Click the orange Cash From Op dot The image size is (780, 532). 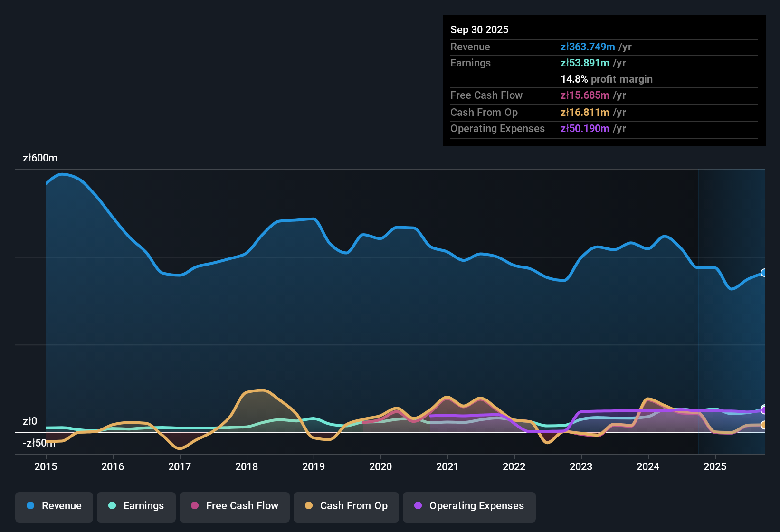tap(309, 505)
